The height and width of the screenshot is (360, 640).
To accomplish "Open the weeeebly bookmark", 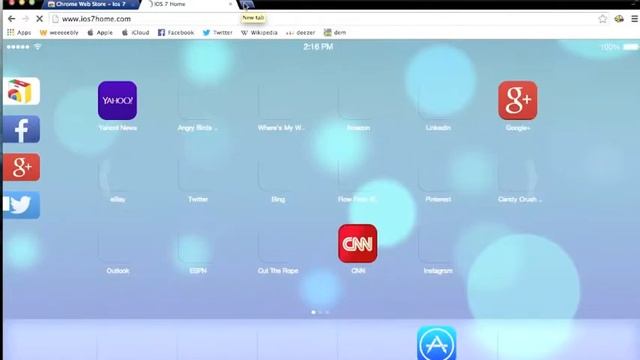I will [59, 32].
